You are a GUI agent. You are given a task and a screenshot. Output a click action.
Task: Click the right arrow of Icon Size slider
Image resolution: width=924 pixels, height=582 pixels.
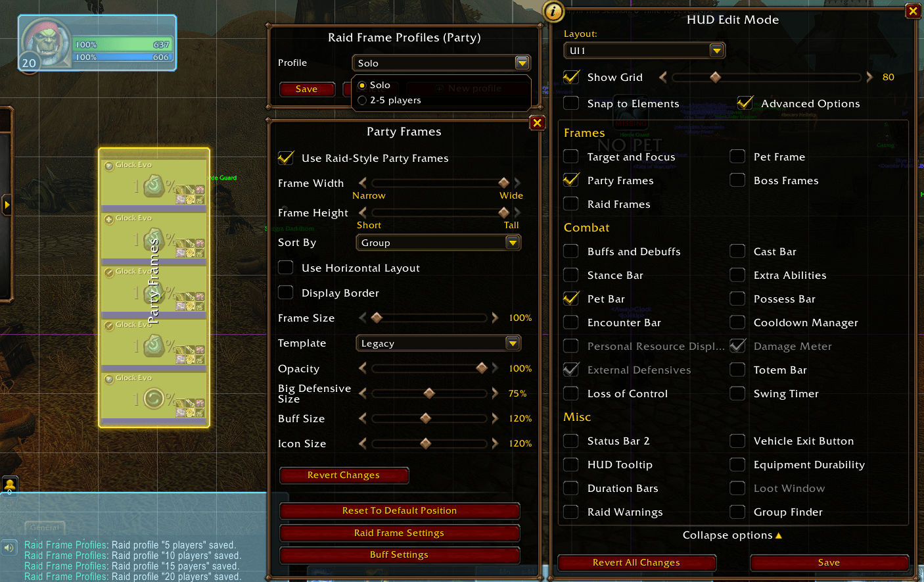[x=495, y=443]
